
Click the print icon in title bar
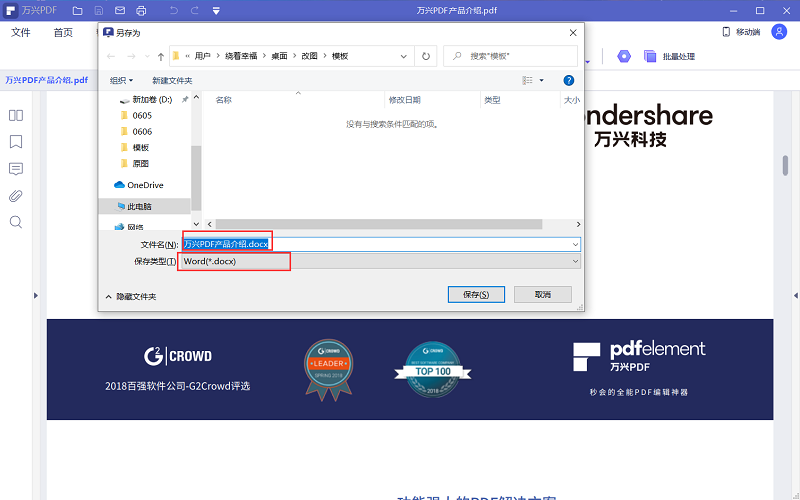pos(141,11)
